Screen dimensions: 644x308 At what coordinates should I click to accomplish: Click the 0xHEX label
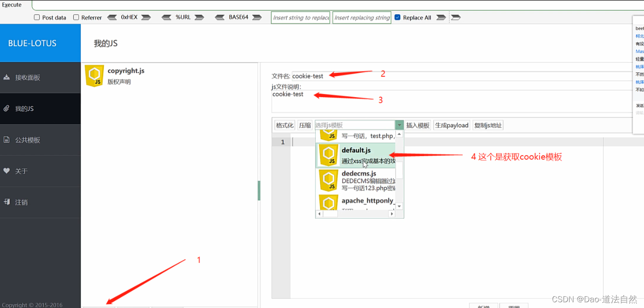129,17
